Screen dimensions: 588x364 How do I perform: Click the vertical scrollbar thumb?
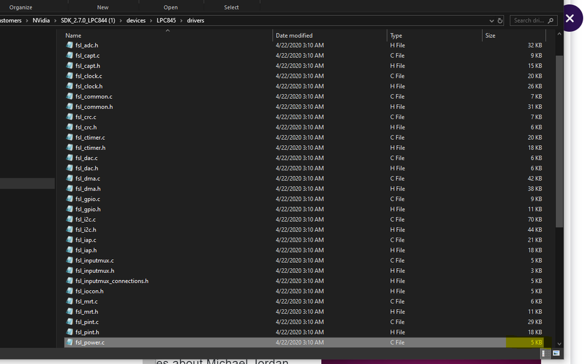point(559,141)
